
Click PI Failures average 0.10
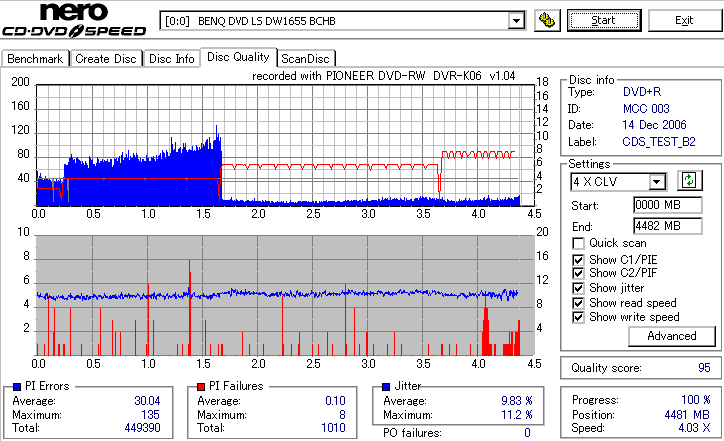(x=335, y=401)
